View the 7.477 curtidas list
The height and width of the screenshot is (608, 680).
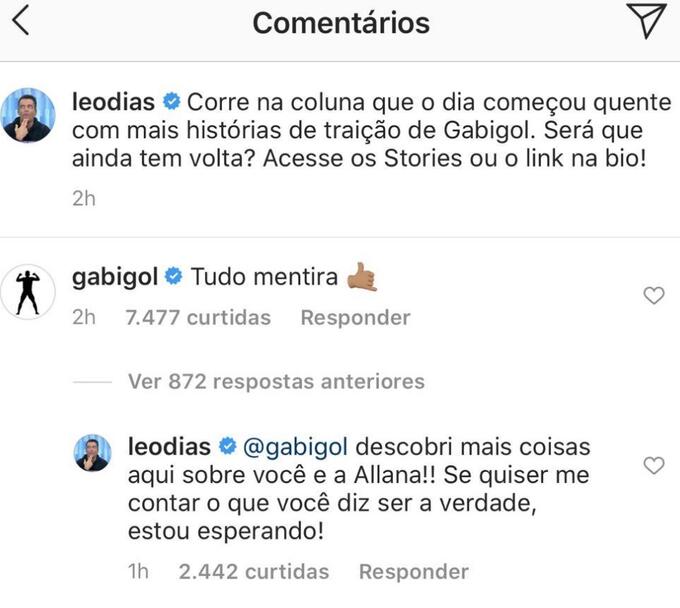coord(198,318)
